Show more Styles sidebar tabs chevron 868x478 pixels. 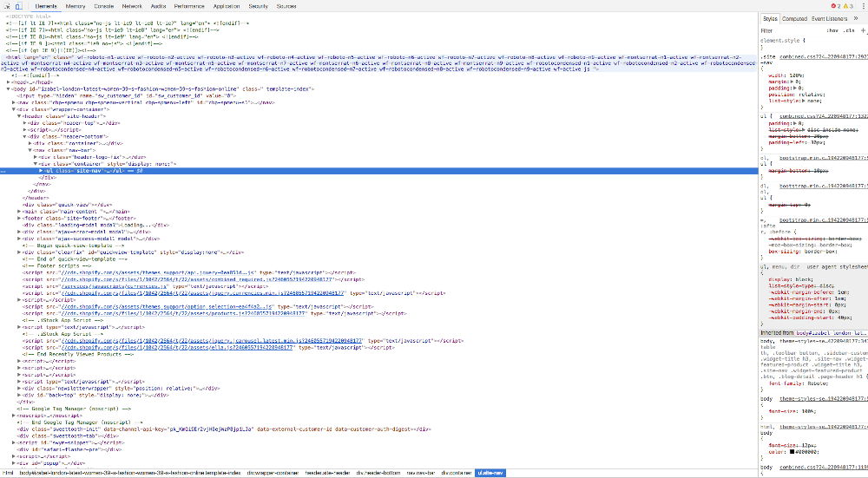(x=856, y=18)
